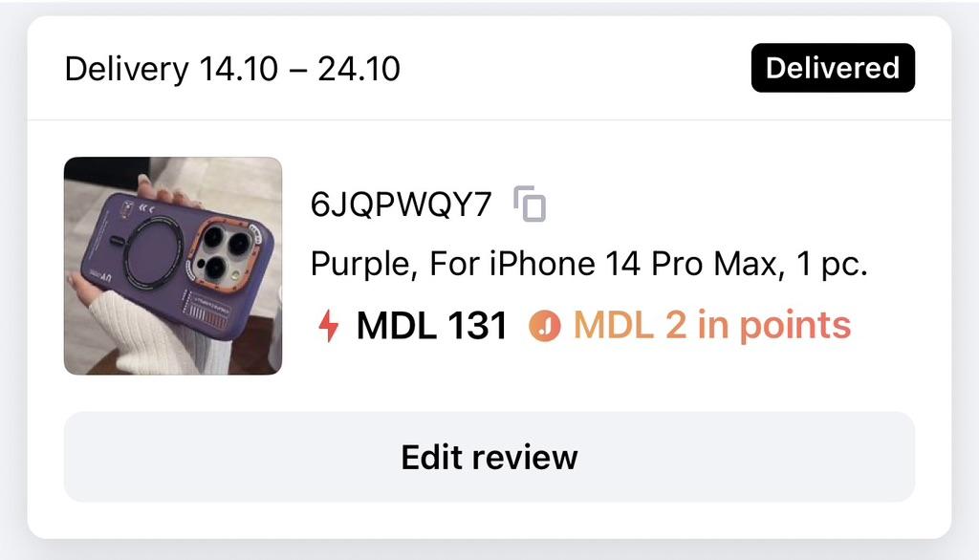
Task: Tap the word points in orange text
Action: [795, 327]
